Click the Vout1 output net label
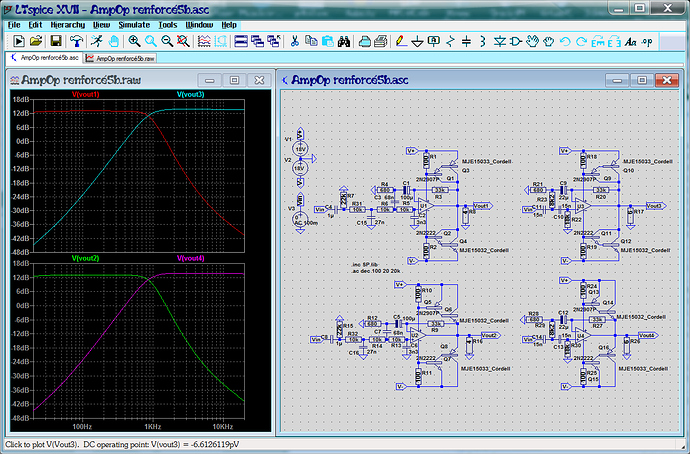This screenshot has height=454, width=690. [x=483, y=205]
